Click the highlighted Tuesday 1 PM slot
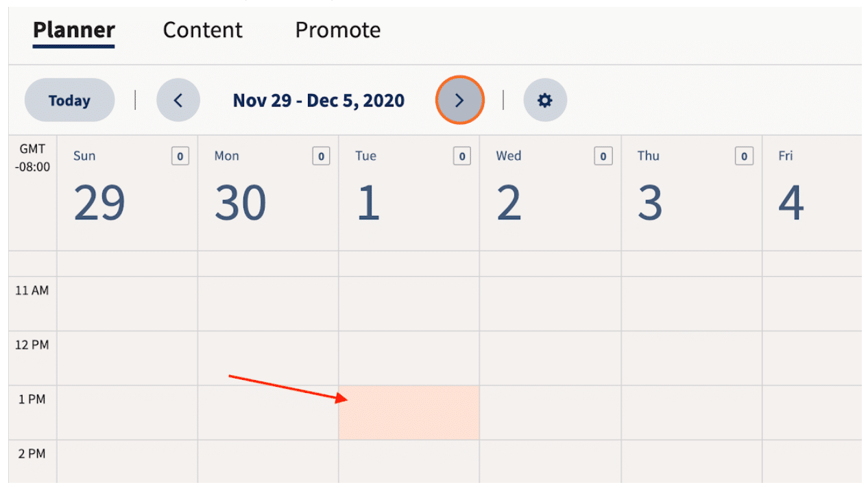Screen dimensions: 868x487 pyautogui.click(x=409, y=412)
